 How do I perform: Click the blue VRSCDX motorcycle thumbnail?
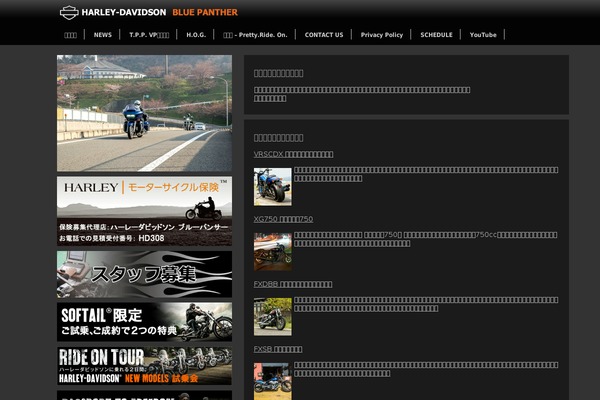click(x=272, y=187)
